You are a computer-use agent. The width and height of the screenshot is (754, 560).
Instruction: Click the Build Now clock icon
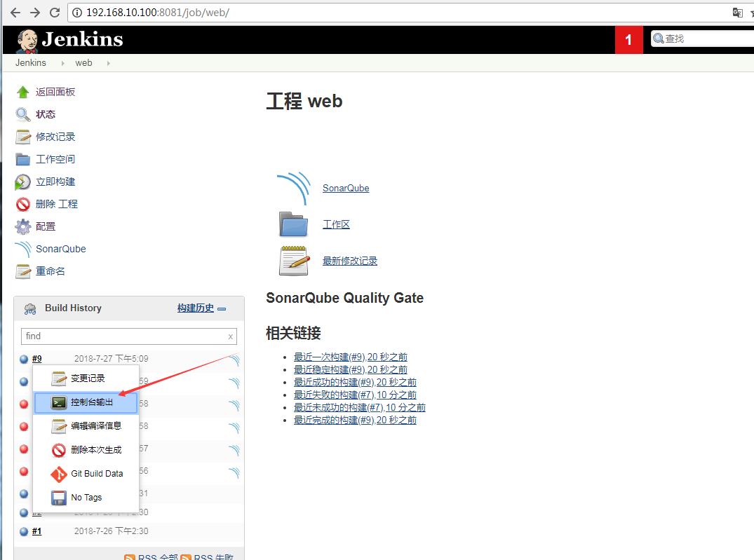pyautogui.click(x=23, y=182)
